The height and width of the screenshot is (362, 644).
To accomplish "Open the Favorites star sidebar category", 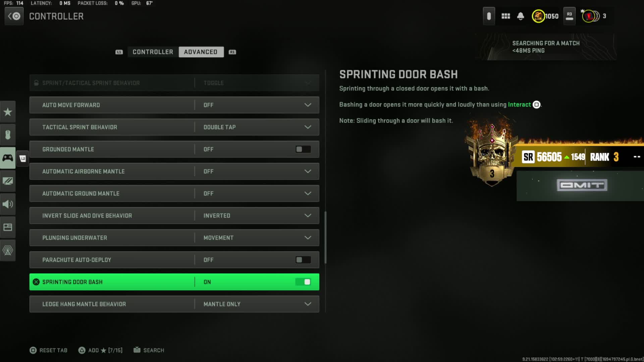I will (x=8, y=112).
